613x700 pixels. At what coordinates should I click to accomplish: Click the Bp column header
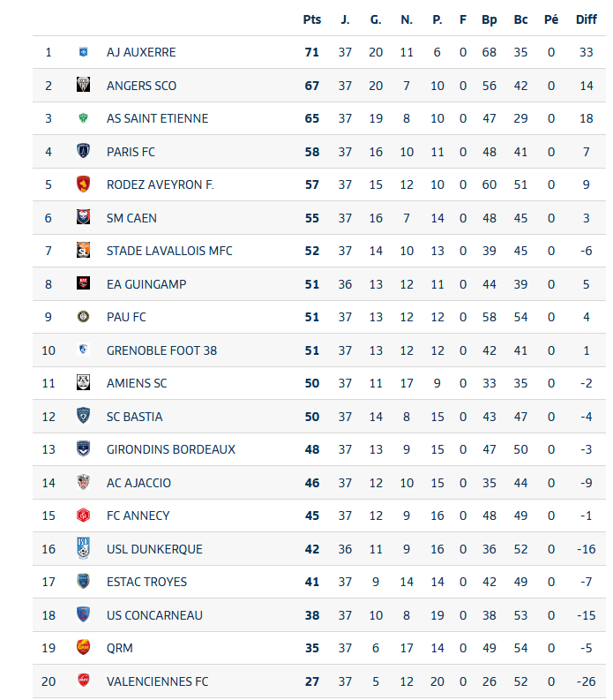(490, 19)
